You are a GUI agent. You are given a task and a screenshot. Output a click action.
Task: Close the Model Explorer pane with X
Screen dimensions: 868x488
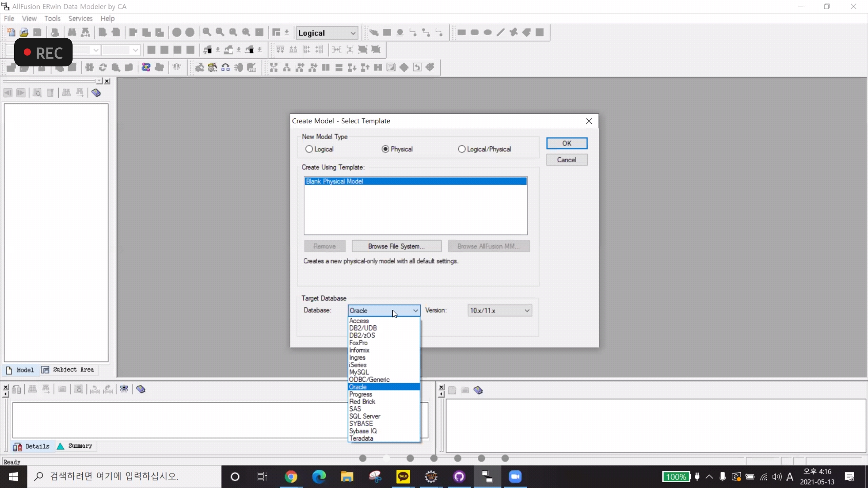click(107, 81)
